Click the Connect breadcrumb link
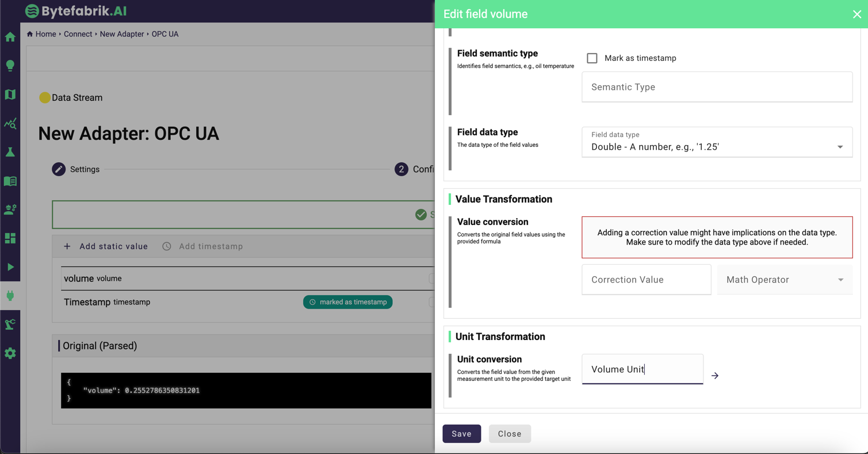 point(78,34)
